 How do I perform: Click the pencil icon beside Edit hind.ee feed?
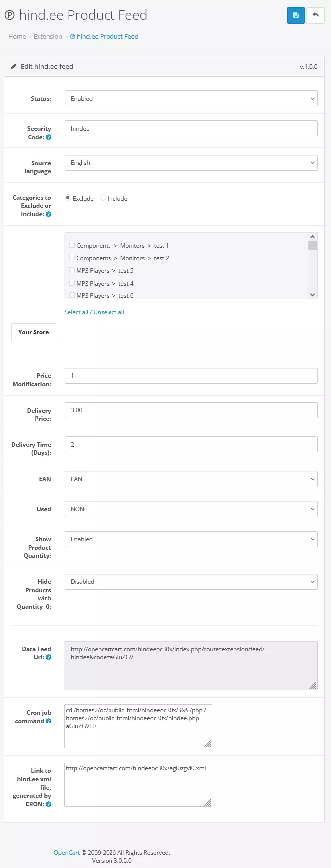click(13, 66)
